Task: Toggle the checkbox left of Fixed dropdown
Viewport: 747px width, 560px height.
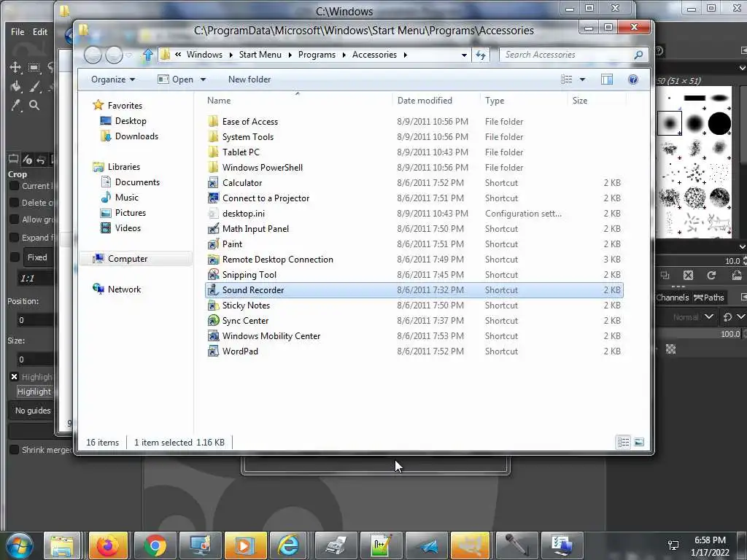Action: pos(15,257)
